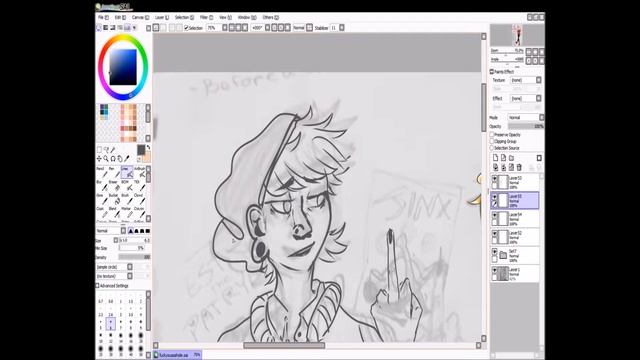
Task: Select the Lasso tool
Action: (106, 150)
